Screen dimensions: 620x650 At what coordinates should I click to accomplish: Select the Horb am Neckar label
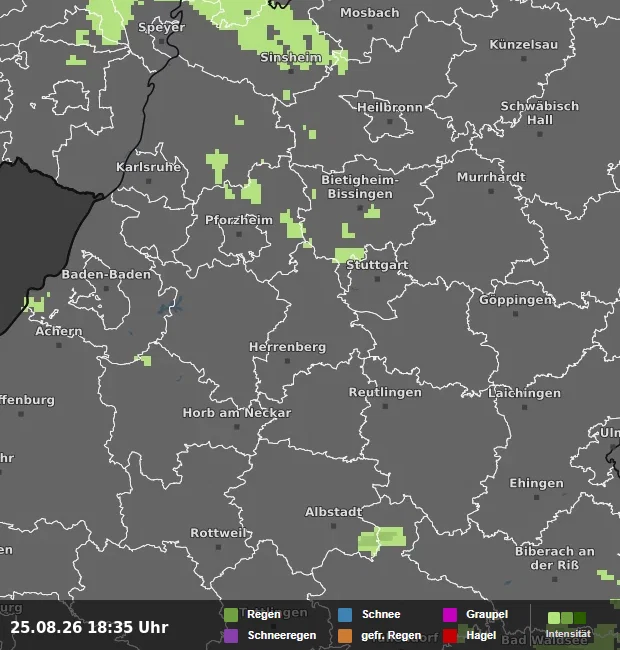point(237,413)
